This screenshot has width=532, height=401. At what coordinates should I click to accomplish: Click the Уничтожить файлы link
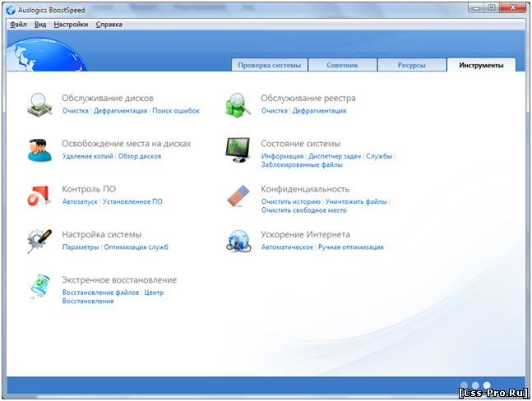click(x=356, y=201)
